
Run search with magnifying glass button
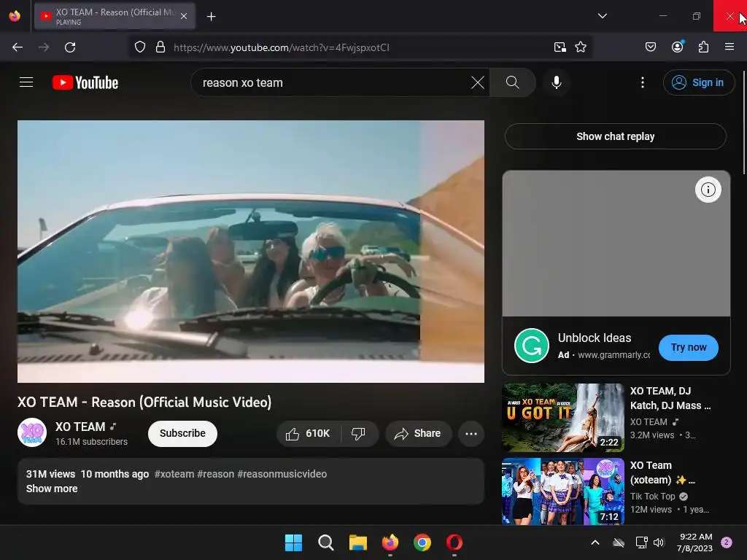(x=512, y=82)
